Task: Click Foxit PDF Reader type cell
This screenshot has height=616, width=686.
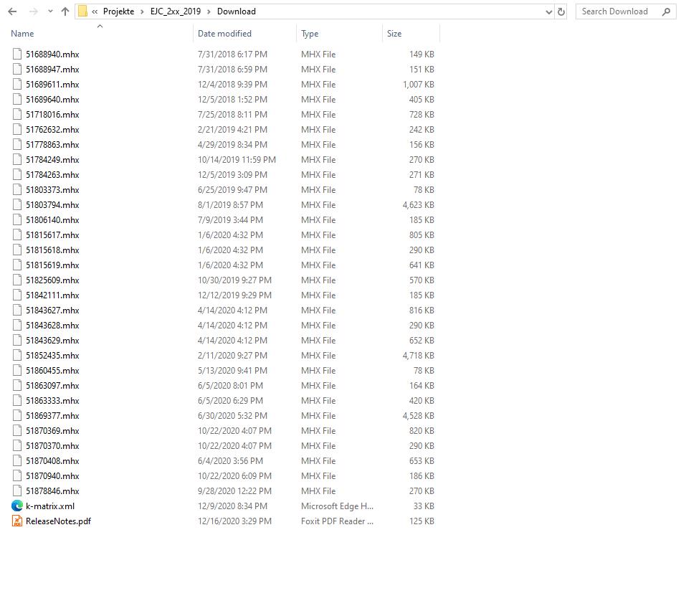Action: coord(337,521)
